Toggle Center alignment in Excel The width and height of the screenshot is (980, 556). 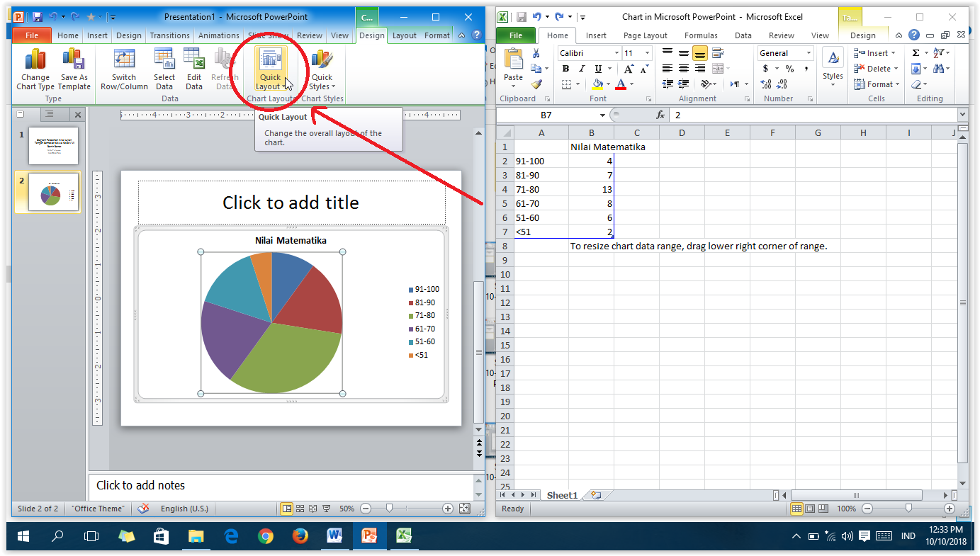pos(684,69)
